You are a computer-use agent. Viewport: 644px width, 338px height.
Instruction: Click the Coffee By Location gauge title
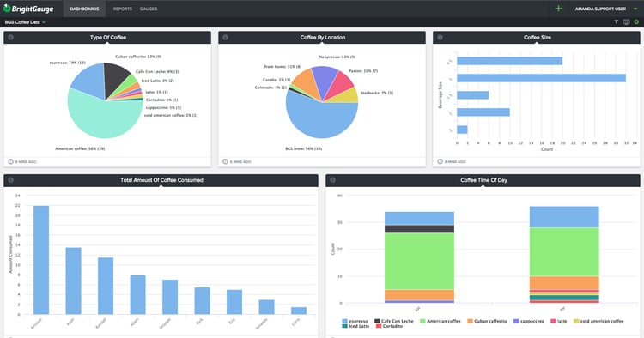click(x=322, y=38)
